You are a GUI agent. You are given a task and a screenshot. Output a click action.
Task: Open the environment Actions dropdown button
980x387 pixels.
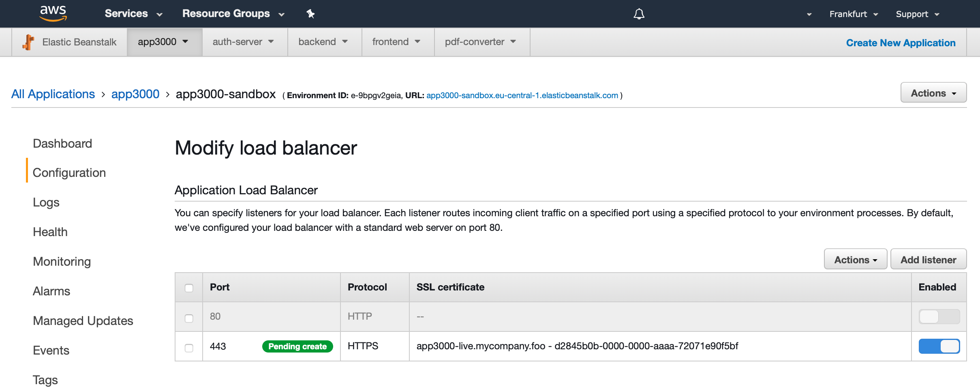click(x=933, y=93)
